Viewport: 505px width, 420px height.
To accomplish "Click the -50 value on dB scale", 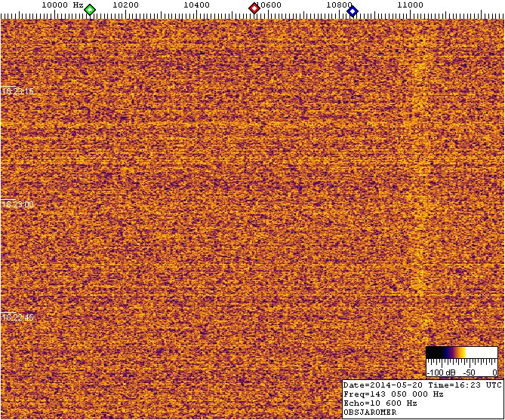I will coord(469,372).
